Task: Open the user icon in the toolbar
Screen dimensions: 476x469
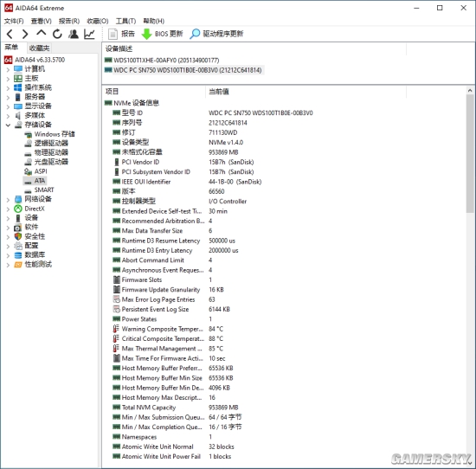Action: point(74,34)
